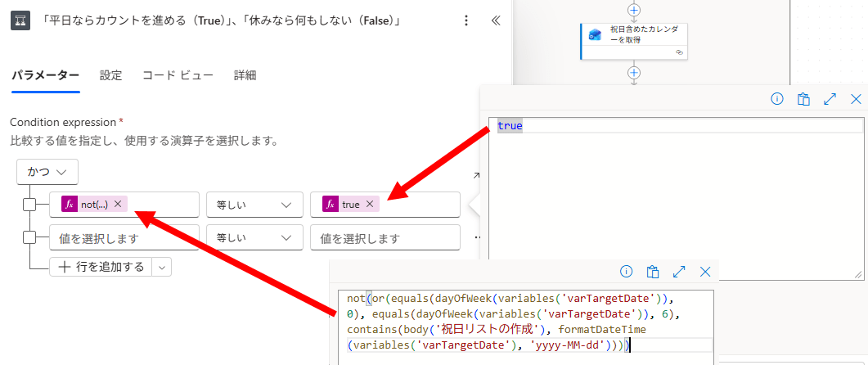Expand the upper expression editor to full size
Screen dimensions: 868x365
pyautogui.click(x=830, y=98)
